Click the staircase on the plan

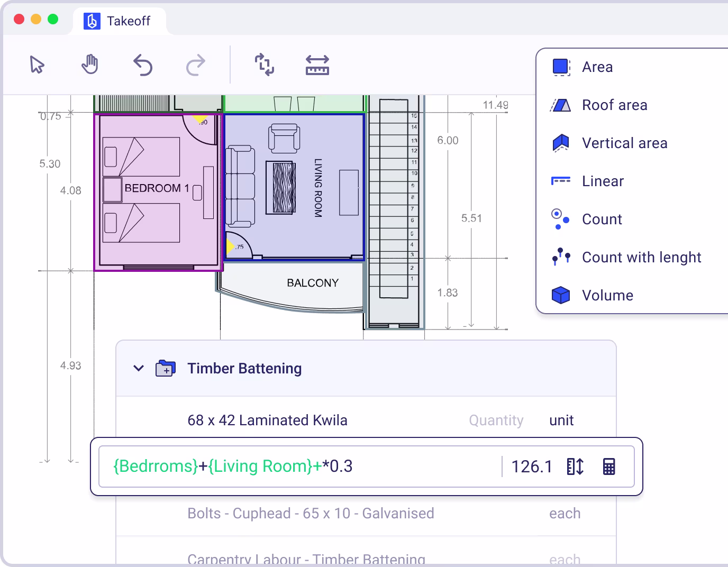394,212
